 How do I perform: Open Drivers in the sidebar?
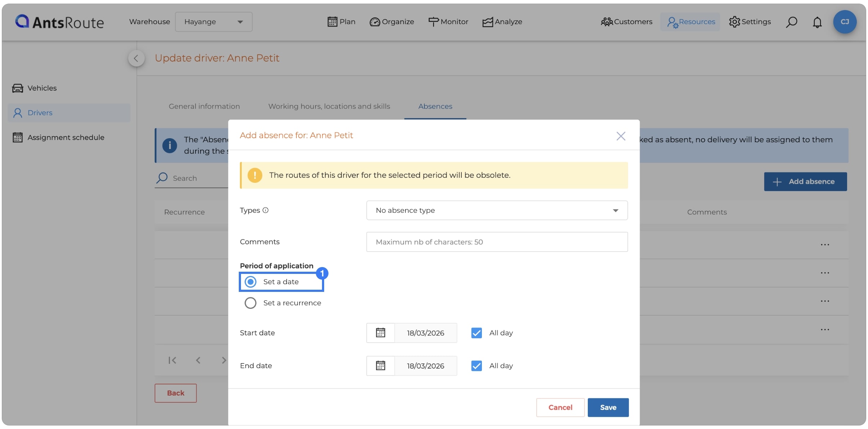pos(69,113)
